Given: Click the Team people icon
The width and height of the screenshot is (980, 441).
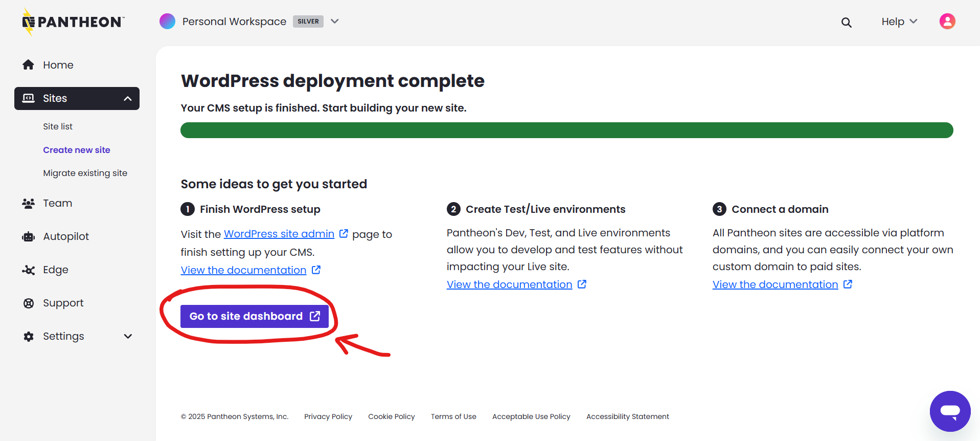Looking at the screenshot, I should [29, 203].
